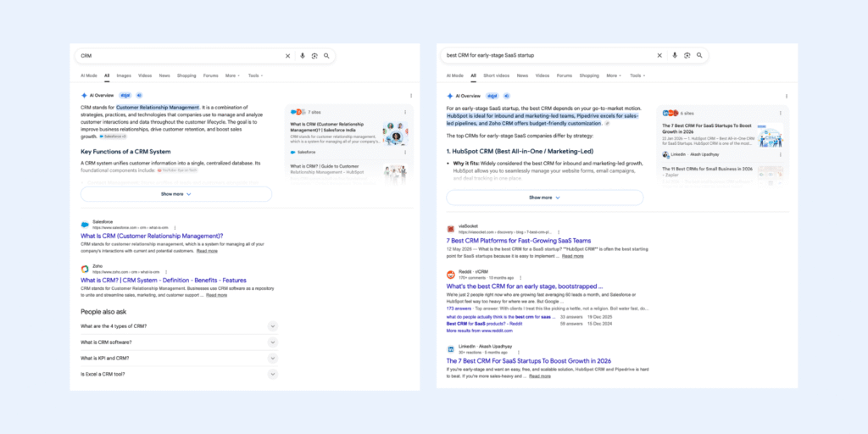Image resolution: width=868 pixels, height=434 pixels.
Task: Clear the CRM search query with the X icon
Action: click(287, 56)
